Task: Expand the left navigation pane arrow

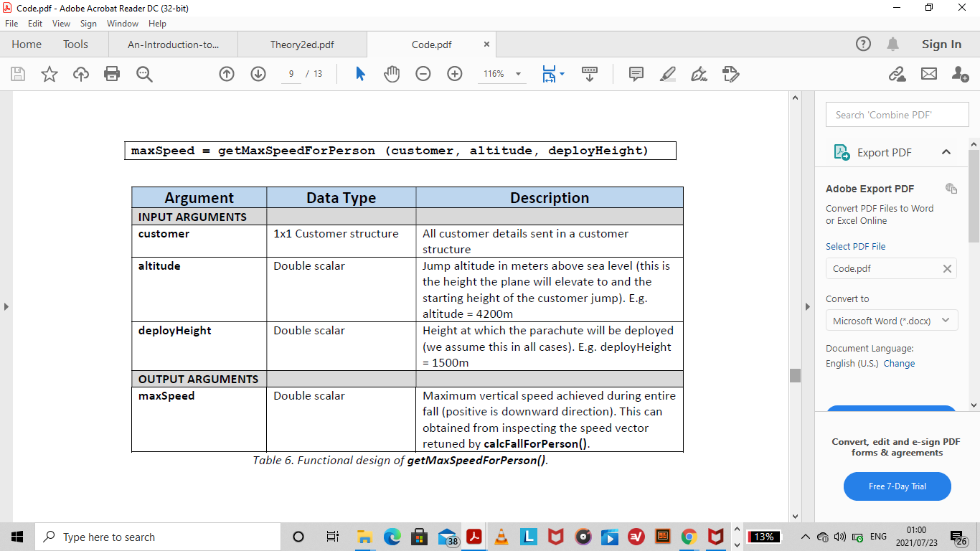Action: point(6,306)
